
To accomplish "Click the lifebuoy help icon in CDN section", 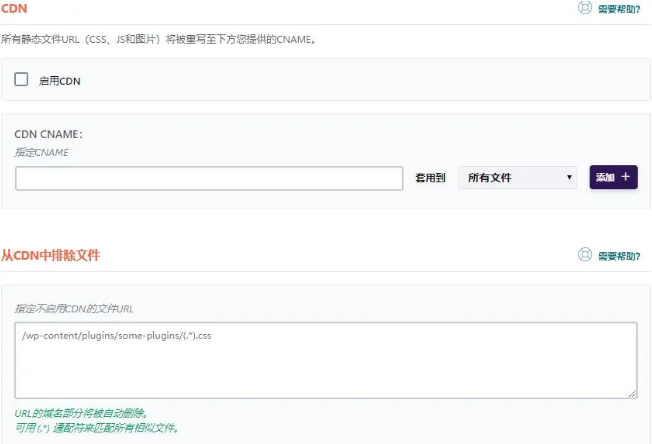I will click(x=585, y=8).
